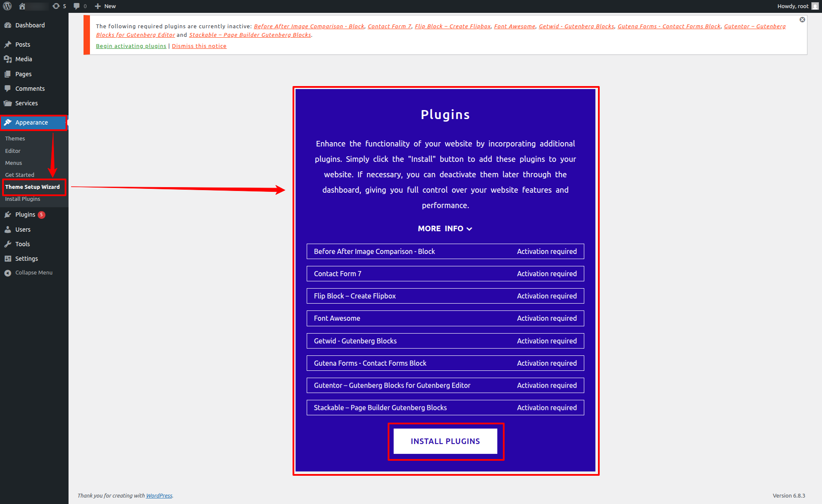822x504 pixels.
Task: Click the Collapse Menu arrow icon
Action: pyautogui.click(x=8, y=273)
